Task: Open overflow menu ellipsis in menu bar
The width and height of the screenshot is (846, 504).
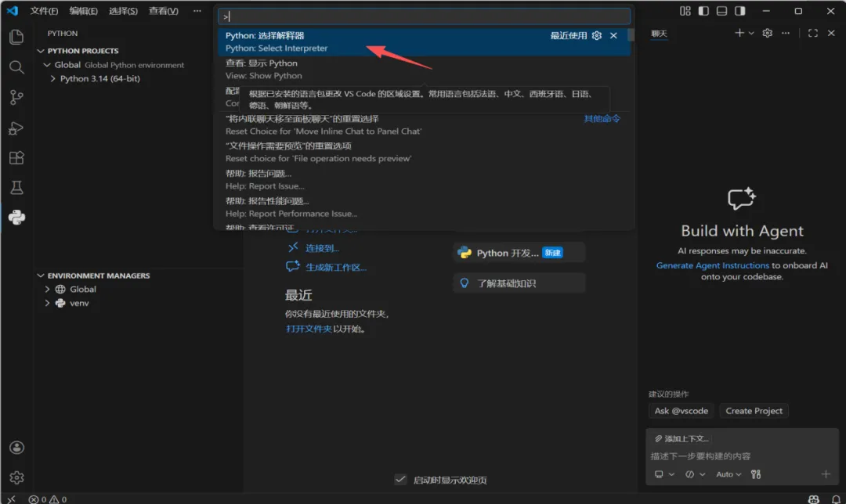Action: pos(197,11)
